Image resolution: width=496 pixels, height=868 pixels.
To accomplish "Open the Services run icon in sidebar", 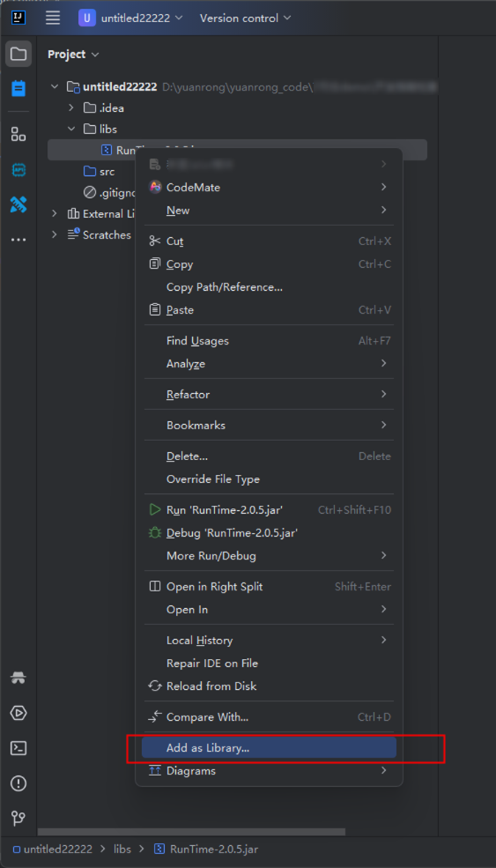I will click(19, 713).
